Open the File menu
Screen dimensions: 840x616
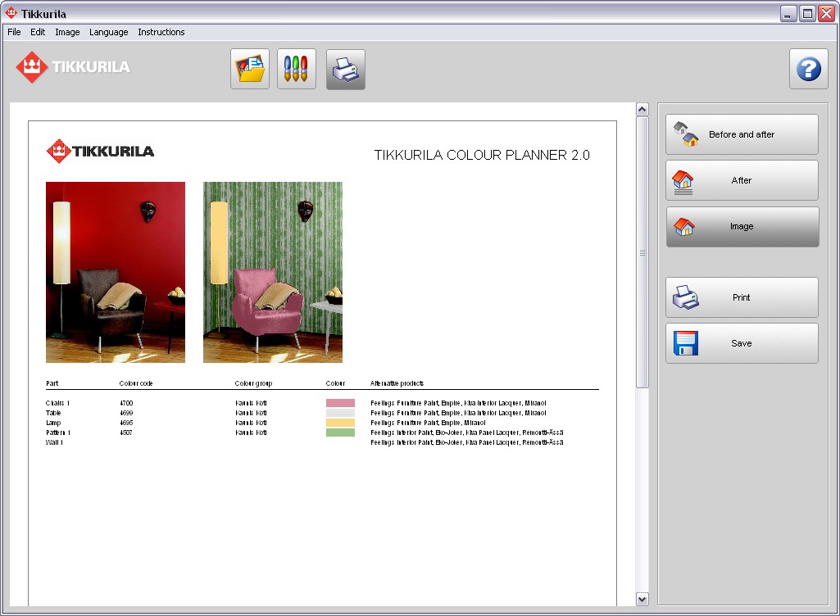pos(14,32)
